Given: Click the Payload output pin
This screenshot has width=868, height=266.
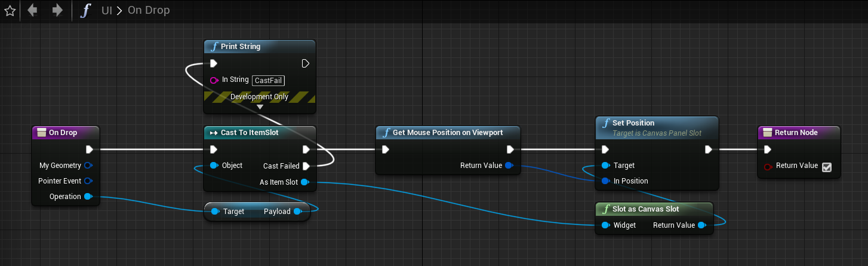Looking at the screenshot, I should click(x=297, y=211).
